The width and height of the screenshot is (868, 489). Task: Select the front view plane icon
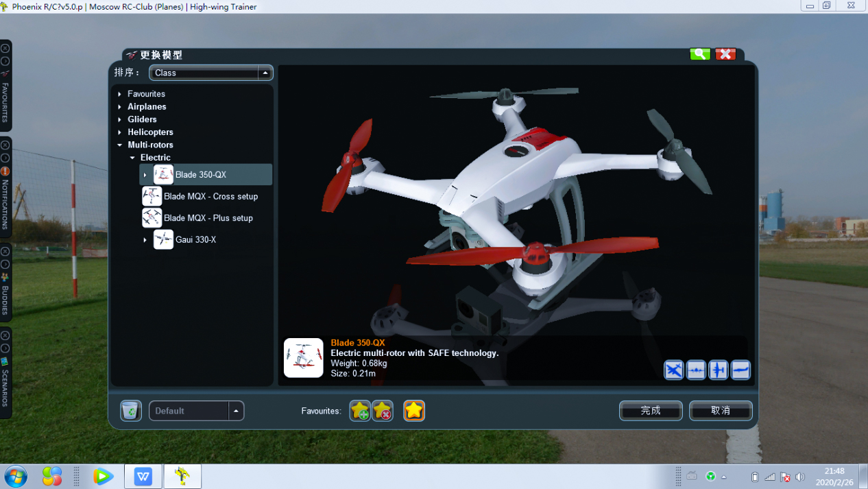point(696,370)
